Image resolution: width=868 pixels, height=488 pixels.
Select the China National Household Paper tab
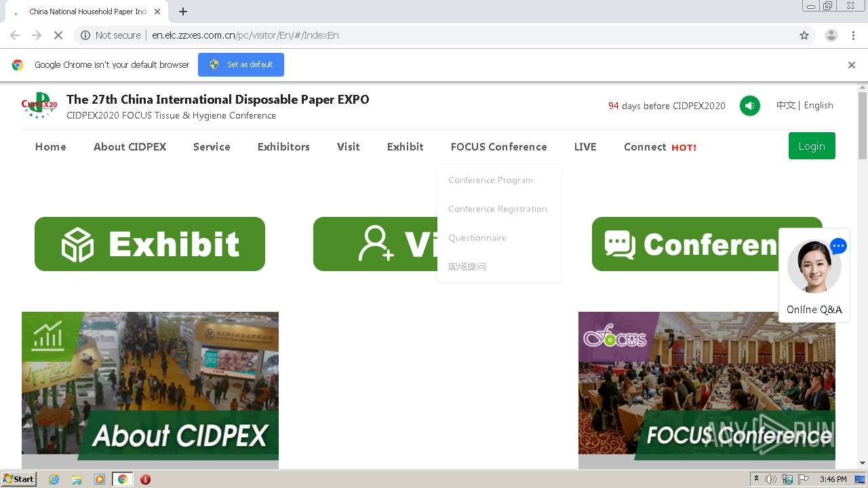87,12
